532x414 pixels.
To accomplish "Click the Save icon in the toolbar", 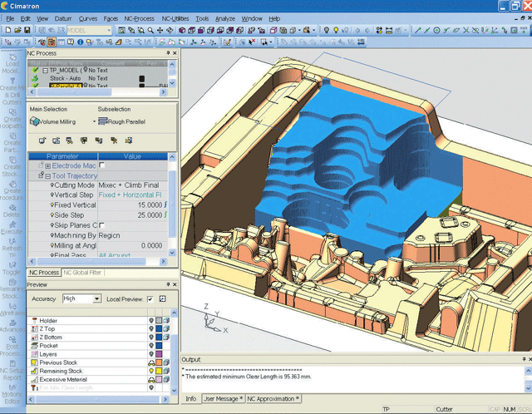I will (x=27, y=30).
